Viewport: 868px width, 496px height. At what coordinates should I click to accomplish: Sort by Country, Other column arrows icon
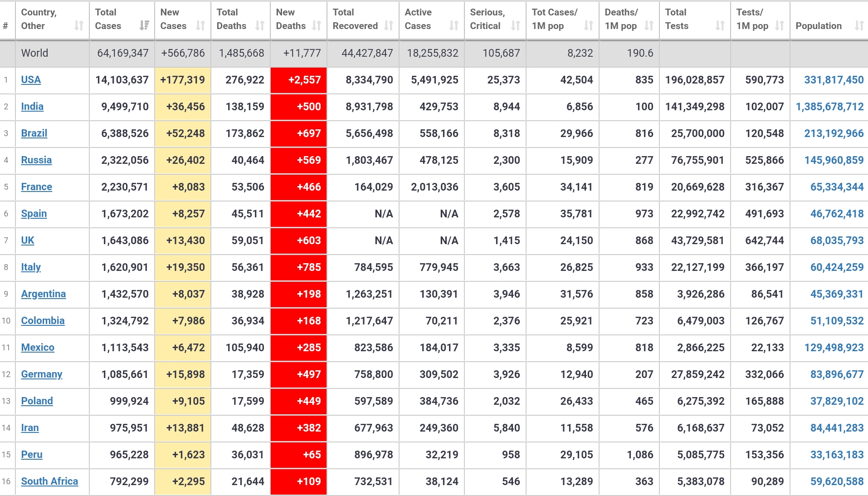(x=79, y=26)
